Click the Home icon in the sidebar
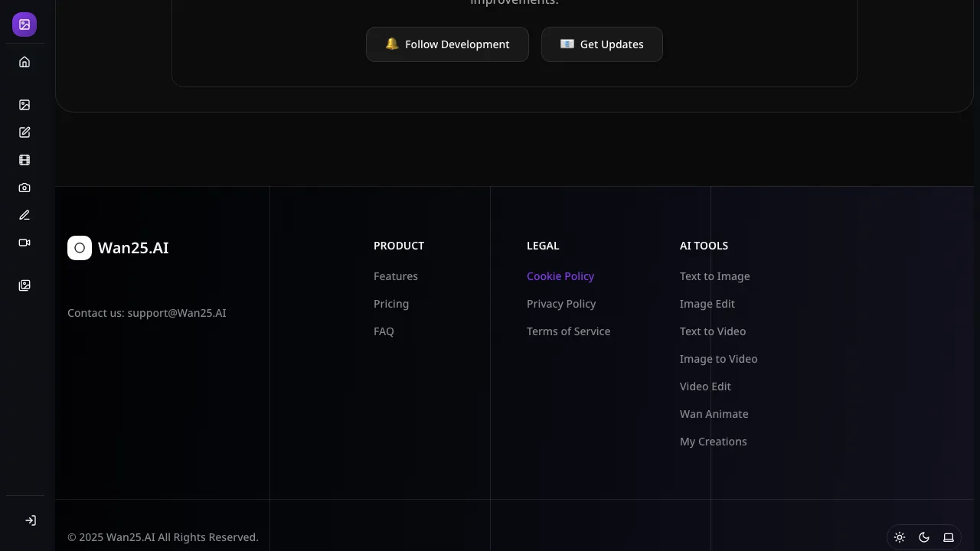 pos(24,62)
